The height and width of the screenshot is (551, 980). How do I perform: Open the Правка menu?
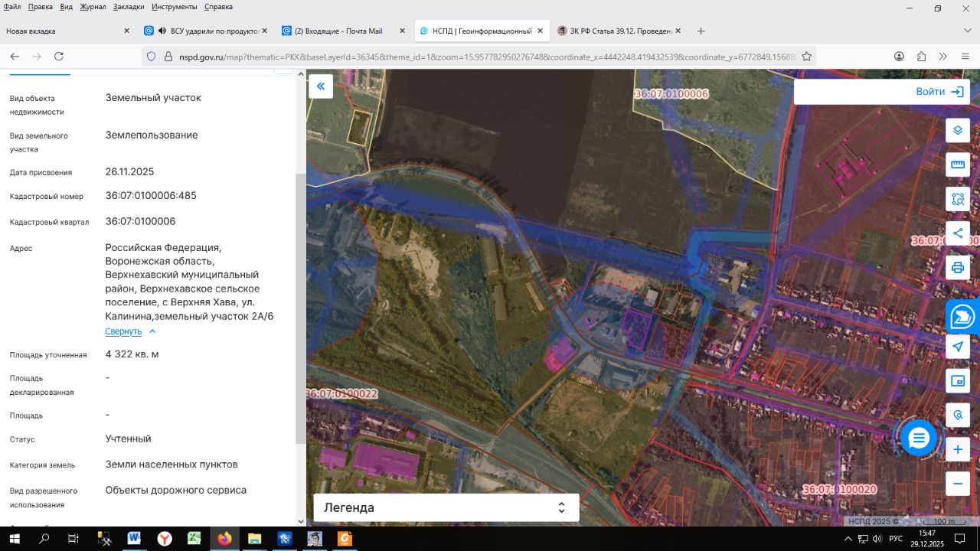(x=40, y=7)
